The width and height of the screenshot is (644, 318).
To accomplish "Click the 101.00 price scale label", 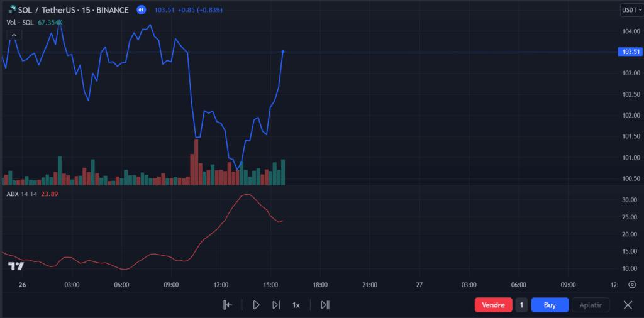I will click(631, 158).
